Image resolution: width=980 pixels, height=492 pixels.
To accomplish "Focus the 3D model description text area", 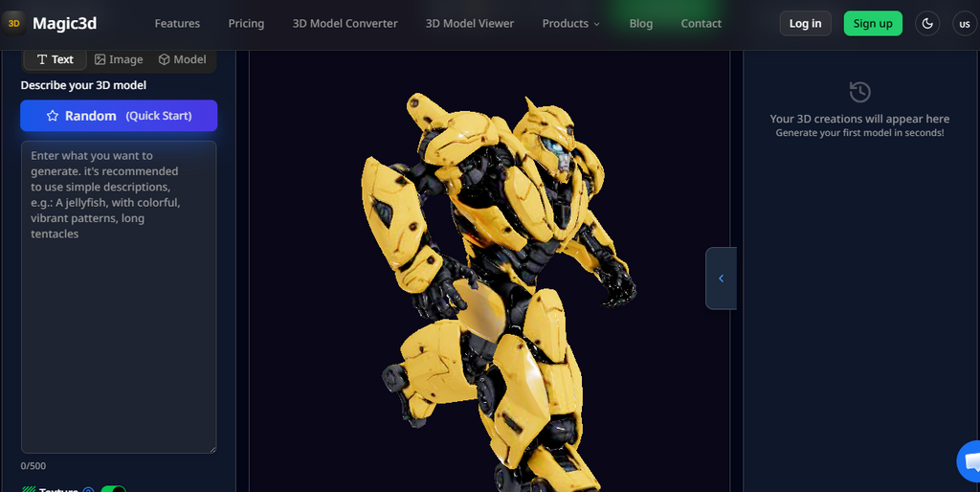I will (119, 297).
